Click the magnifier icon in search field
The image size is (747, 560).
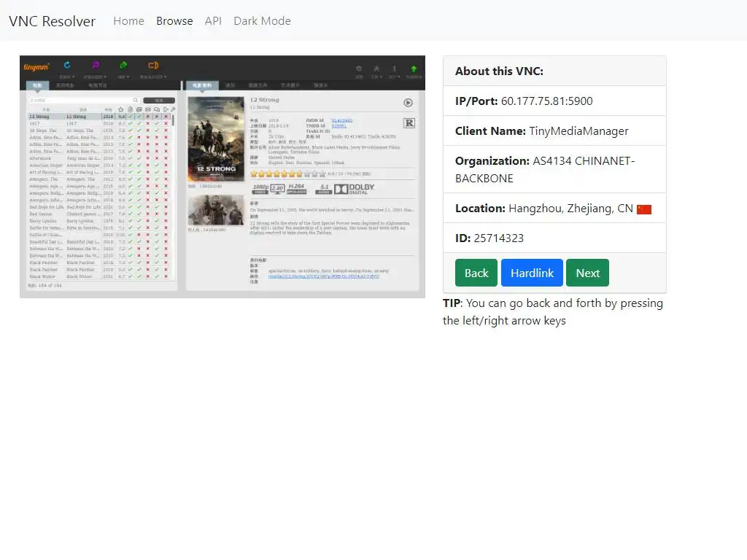tap(135, 101)
